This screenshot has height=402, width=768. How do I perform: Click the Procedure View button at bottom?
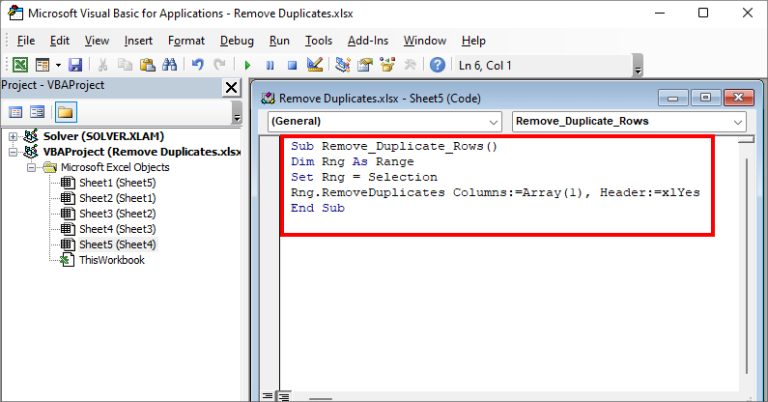coord(267,396)
